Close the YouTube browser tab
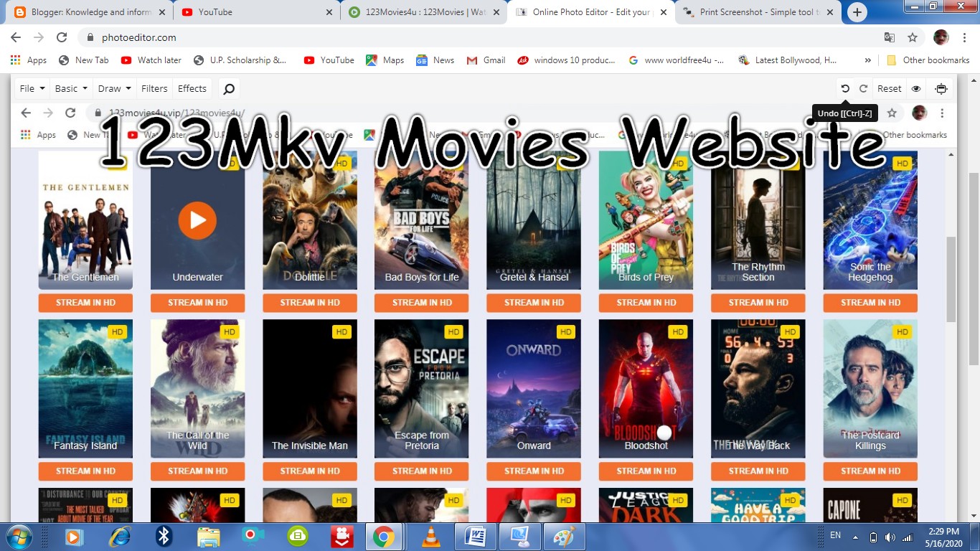 point(329,12)
